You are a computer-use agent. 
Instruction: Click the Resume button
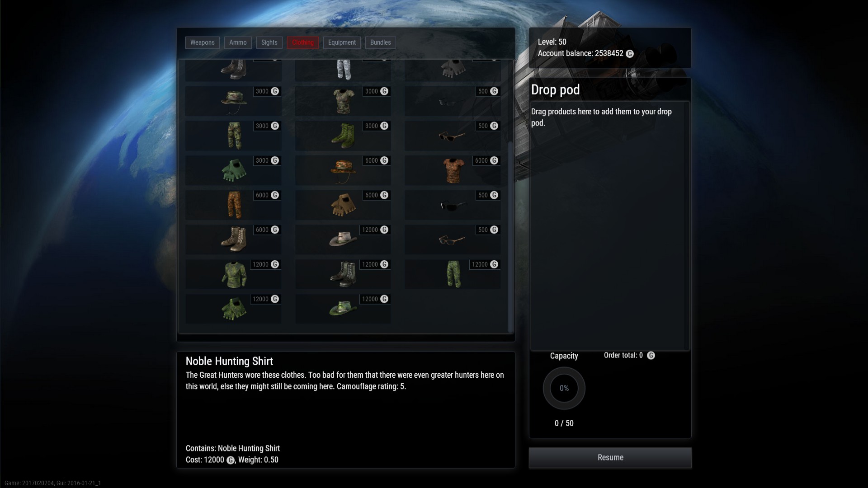click(610, 458)
